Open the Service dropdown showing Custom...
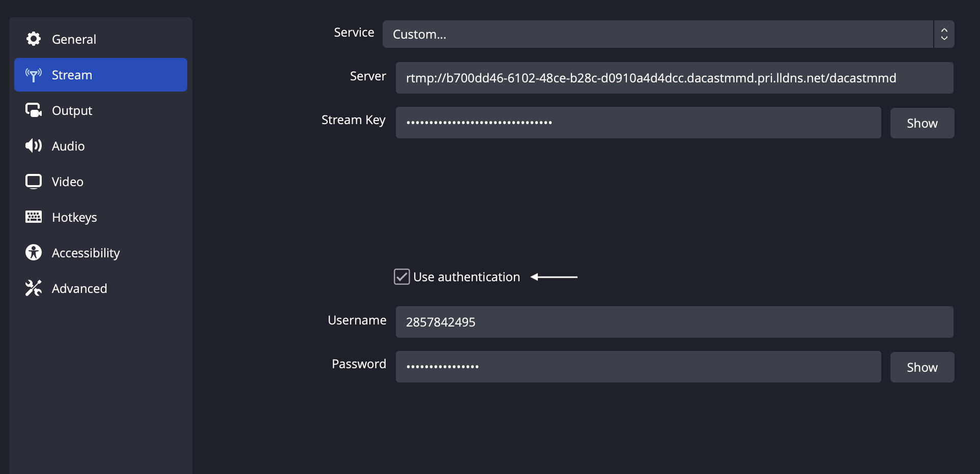 pyautogui.click(x=658, y=34)
